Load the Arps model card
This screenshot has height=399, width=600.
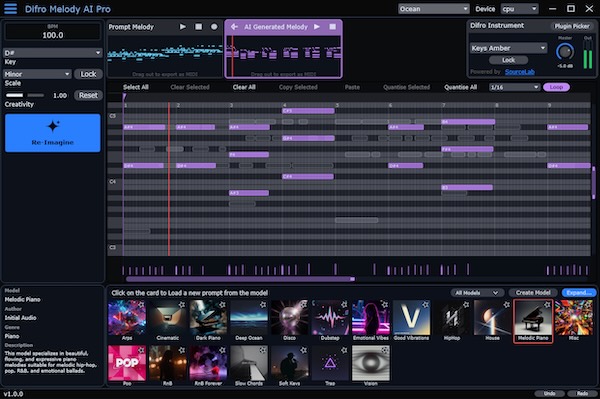(127, 320)
